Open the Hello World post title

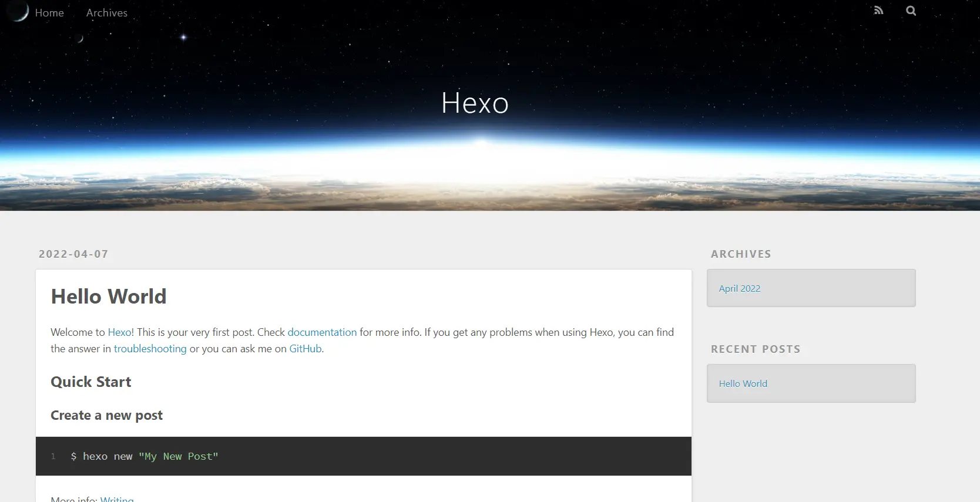(x=109, y=297)
